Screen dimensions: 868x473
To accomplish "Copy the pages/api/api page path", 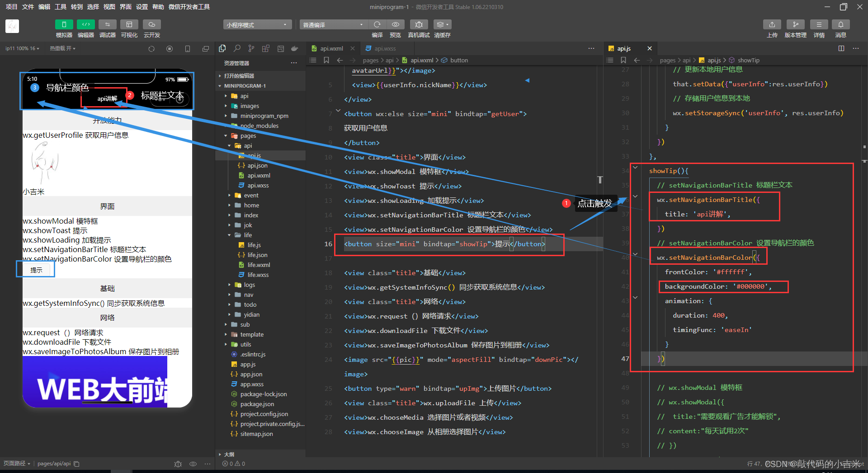I will (76, 464).
